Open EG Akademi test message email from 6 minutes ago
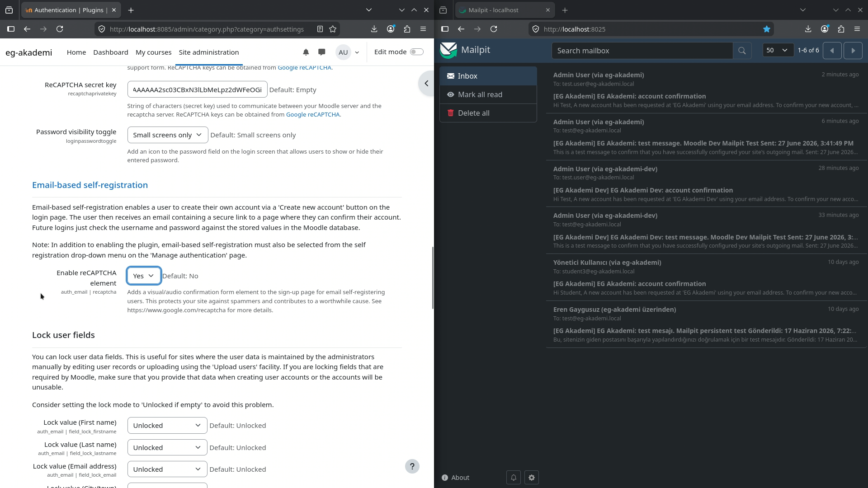 coord(706,137)
